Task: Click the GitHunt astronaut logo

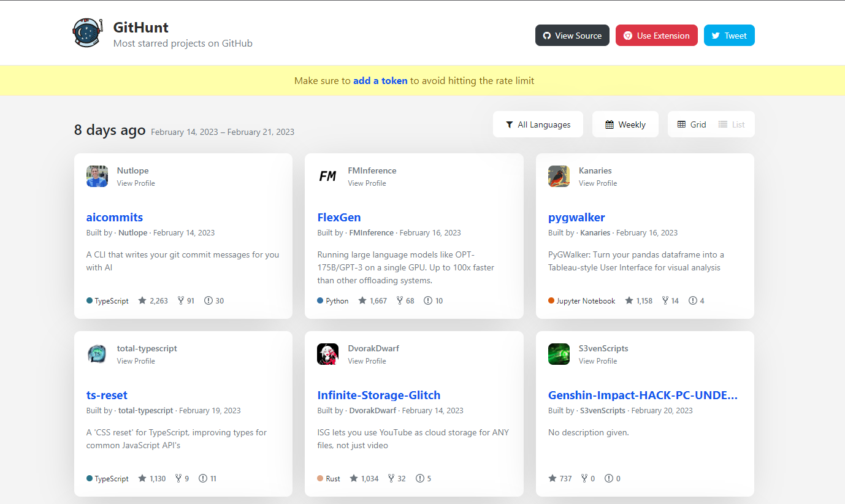Action: point(87,33)
